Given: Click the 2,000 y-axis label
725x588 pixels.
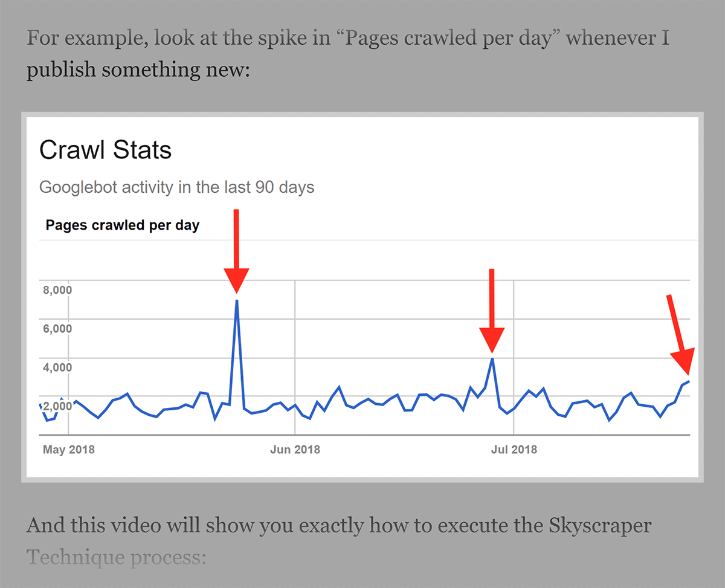Looking at the screenshot, I should [x=57, y=406].
